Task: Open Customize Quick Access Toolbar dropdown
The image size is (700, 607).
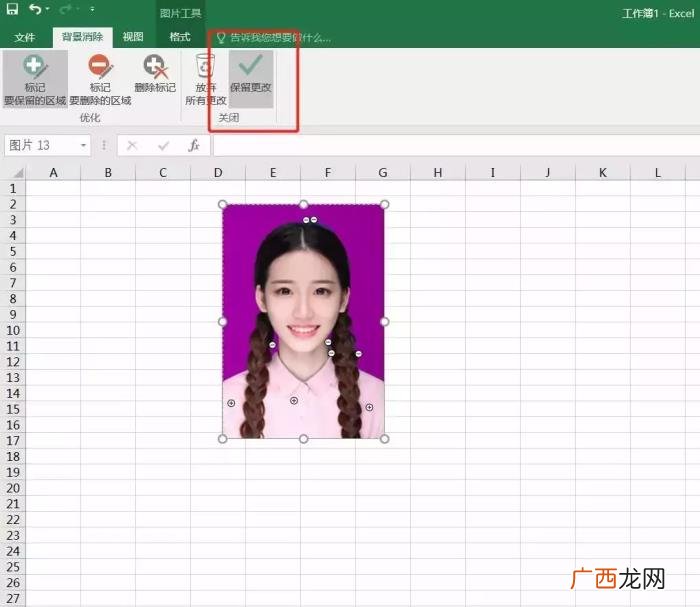Action: (x=92, y=9)
